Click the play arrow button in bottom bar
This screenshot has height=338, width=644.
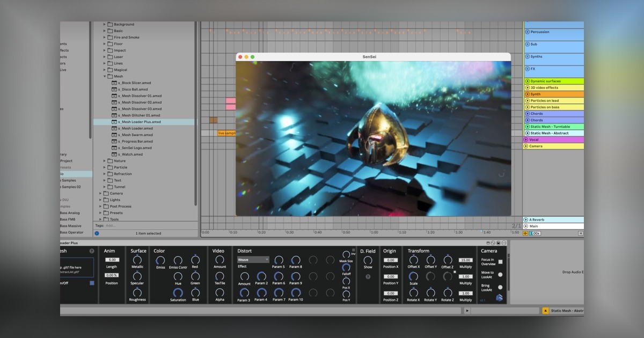pos(467,311)
